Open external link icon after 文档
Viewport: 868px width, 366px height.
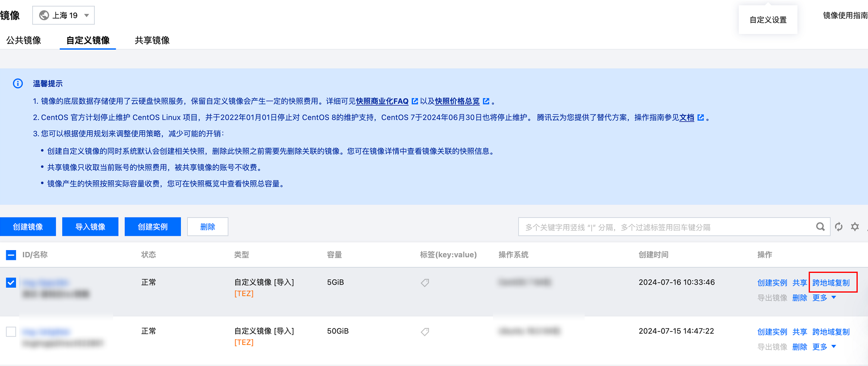tap(700, 118)
